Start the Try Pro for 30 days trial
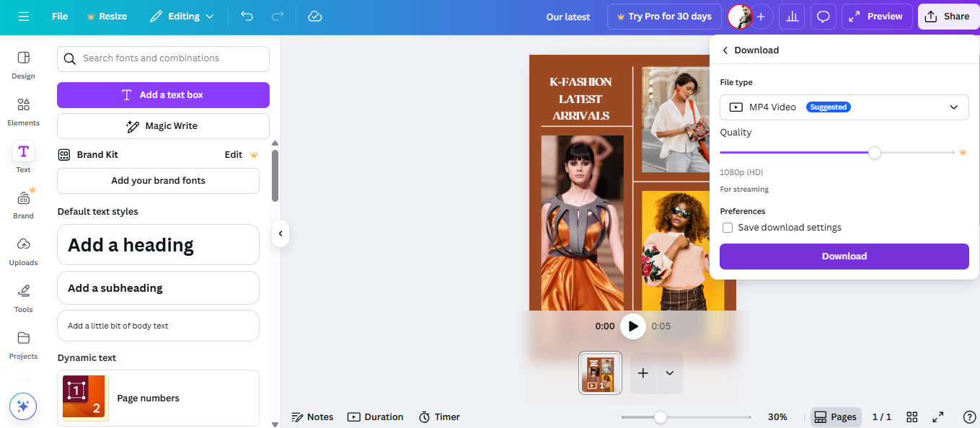Viewport: 980px width, 428px height. coord(664,17)
